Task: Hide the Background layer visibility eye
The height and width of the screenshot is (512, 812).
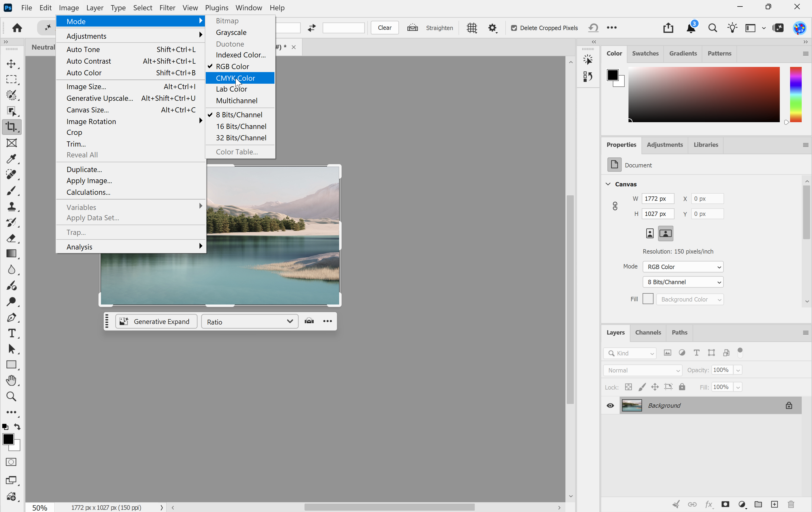Action: tap(610, 405)
